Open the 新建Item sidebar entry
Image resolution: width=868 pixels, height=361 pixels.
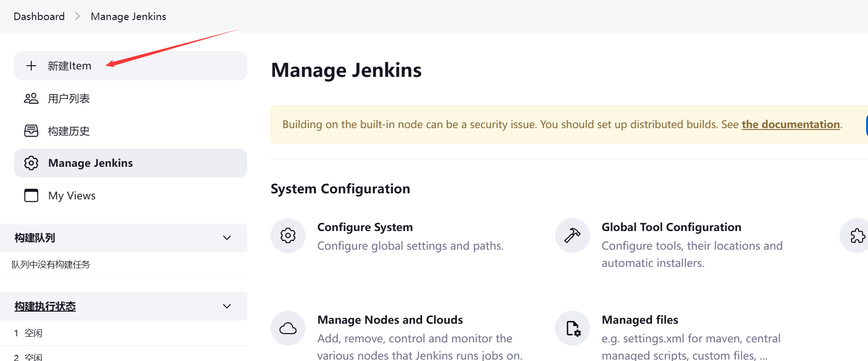click(x=131, y=66)
